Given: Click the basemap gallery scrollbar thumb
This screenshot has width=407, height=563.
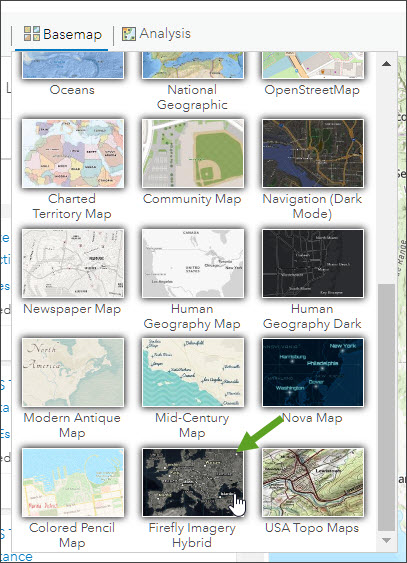Looking at the screenshot, I should point(386,407).
